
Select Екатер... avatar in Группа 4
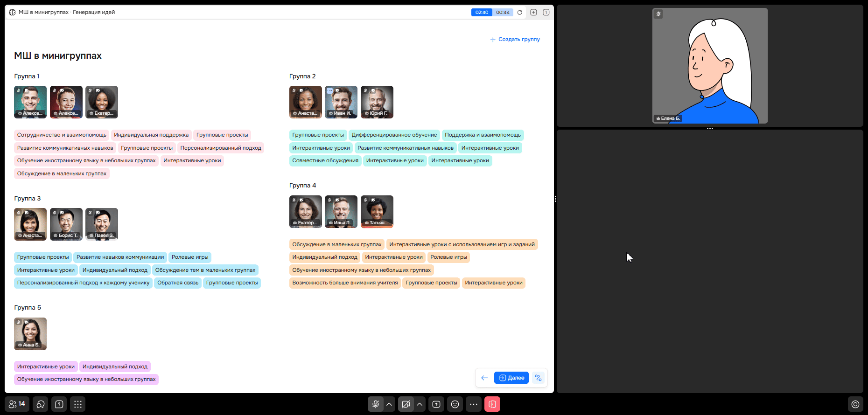tap(306, 212)
